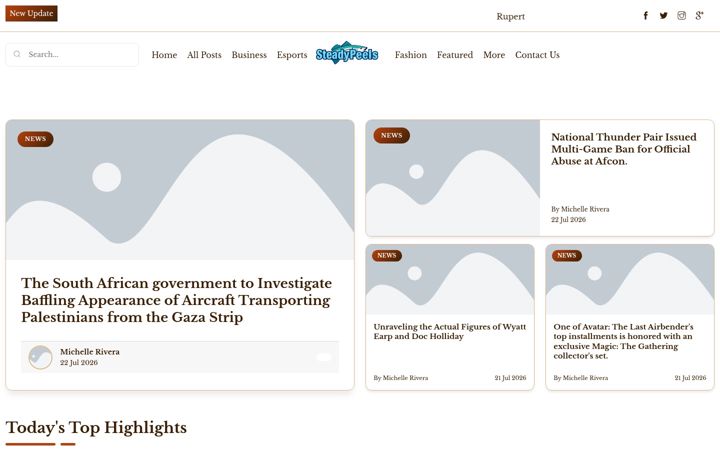The width and height of the screenshot is (720, 450).
Task: Open the National Thunder Pair ban headline
Action: [x=624, y=149]
